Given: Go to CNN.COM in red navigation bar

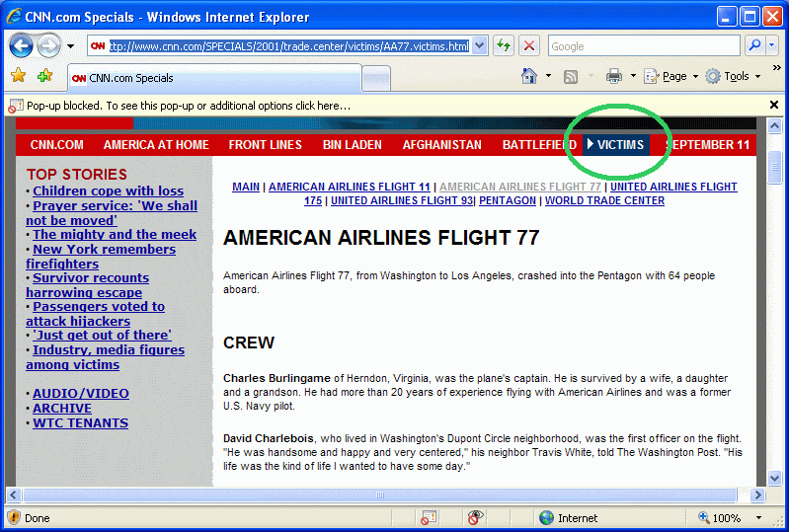Looking at the screenshot, I should [57, 145].
